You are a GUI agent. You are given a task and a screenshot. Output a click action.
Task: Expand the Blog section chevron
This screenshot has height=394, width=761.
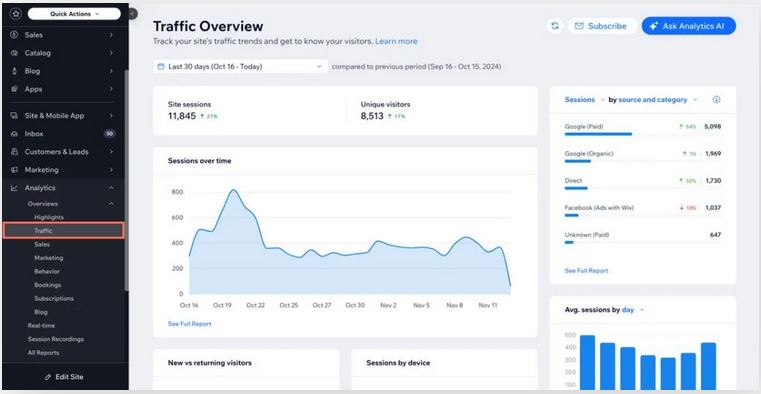pyautogui.click(x=111, y=71)
